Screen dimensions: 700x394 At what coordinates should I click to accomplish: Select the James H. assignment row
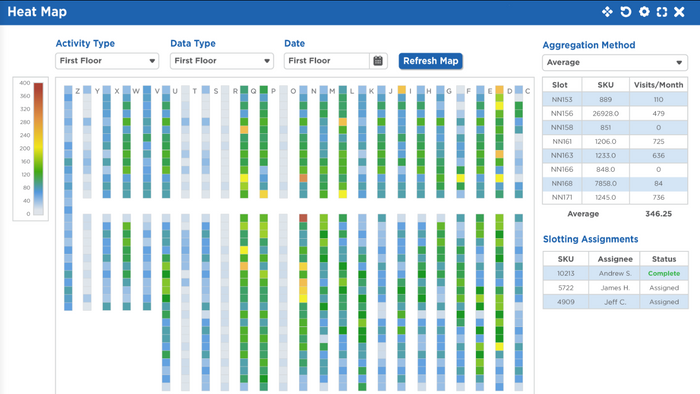pos(615,288)
